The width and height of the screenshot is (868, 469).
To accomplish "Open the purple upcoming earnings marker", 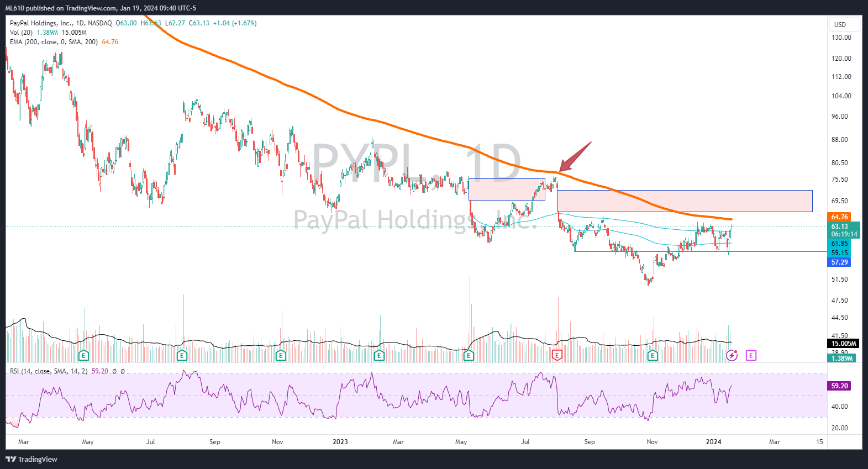I will (751, 355).
